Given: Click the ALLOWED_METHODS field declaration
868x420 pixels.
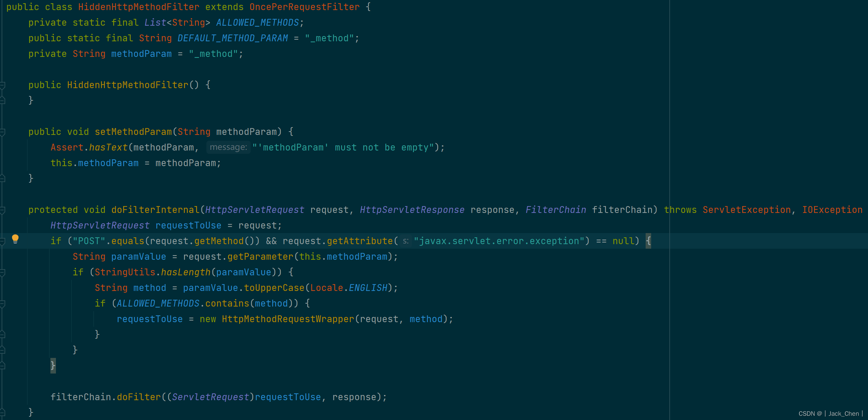Looking at the screenshot, I should (x=257, y=23).
